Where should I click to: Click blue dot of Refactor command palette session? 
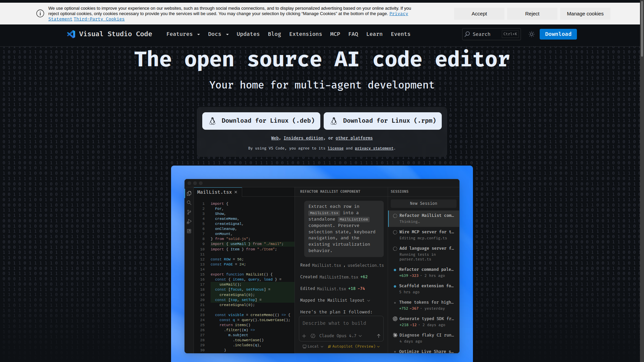click(x=395, y=270)
